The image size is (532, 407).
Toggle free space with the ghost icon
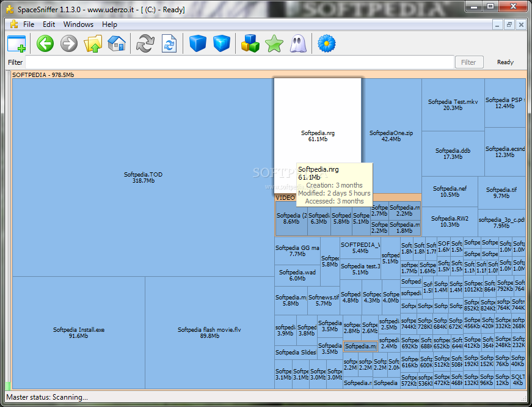coord(298,43)
